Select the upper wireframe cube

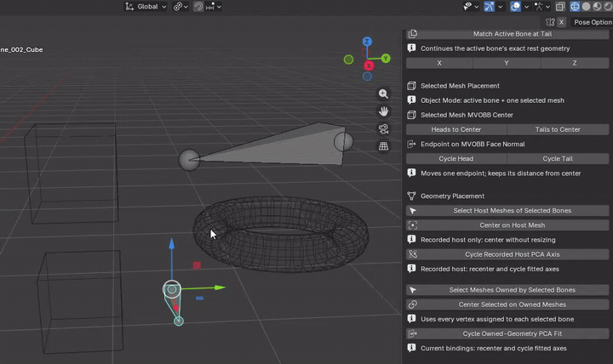(x=72, y=173)
